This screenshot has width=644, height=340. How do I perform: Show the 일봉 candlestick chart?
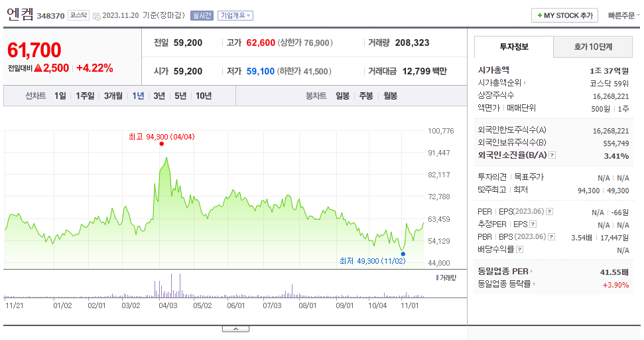342,96
